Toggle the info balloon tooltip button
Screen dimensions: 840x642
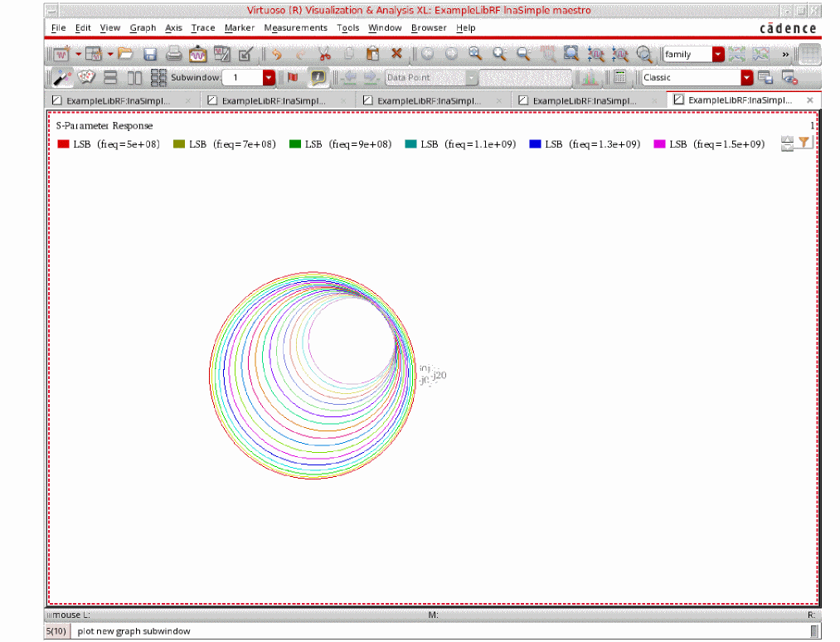click(318, 77)
